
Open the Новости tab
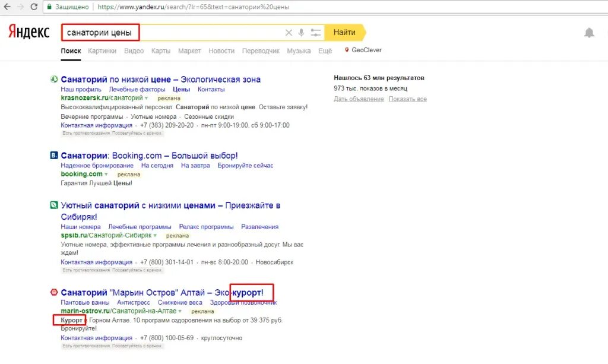click(x=221, y=51)
